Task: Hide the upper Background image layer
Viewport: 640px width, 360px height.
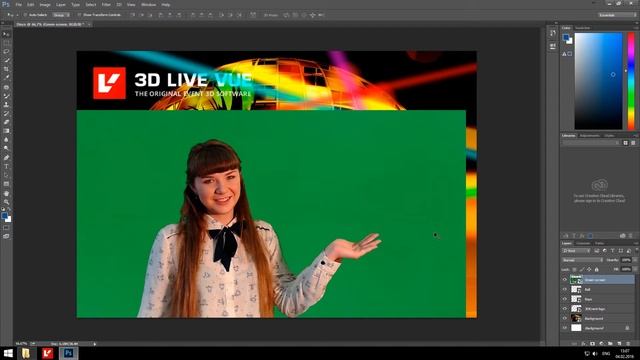Action: coord(565,318)
